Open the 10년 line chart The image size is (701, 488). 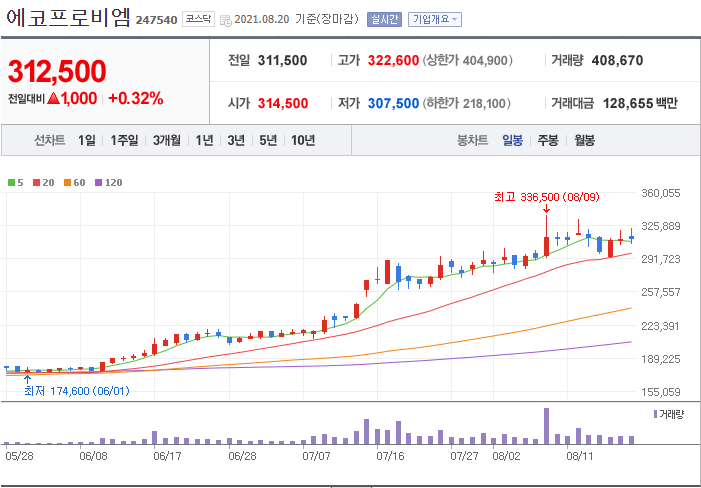pyautogui.click(x=303, y=140)
